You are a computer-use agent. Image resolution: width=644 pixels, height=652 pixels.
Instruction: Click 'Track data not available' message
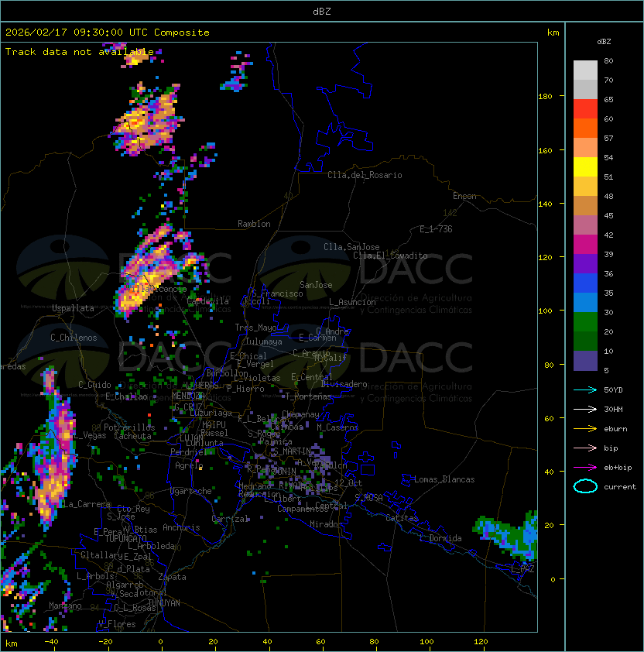coord(80,52)
